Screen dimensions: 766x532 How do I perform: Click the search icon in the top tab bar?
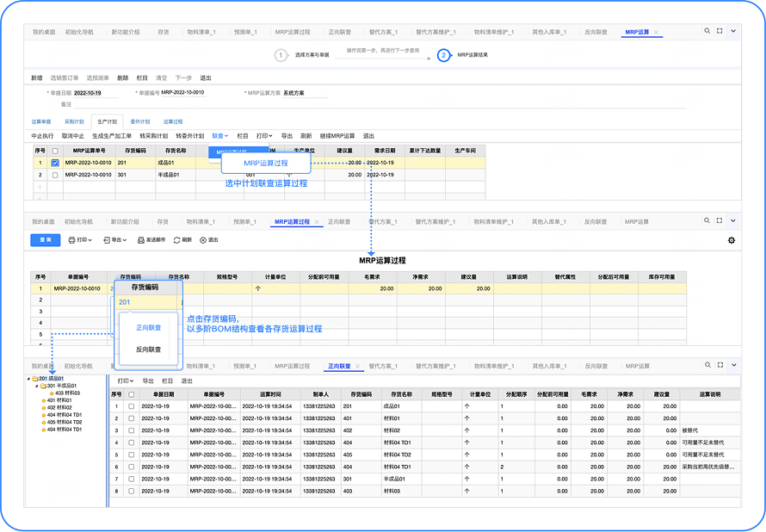point(707,31)
